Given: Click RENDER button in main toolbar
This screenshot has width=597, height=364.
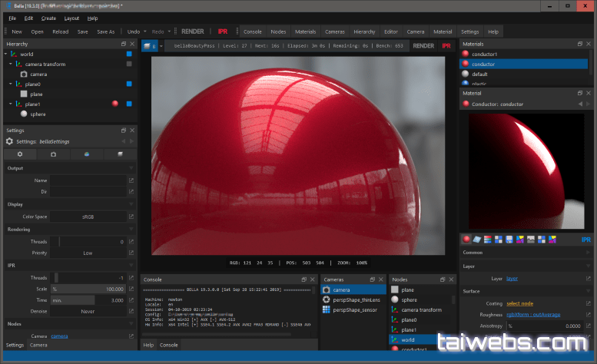Looking at the screenshot, I should [192, 31].
